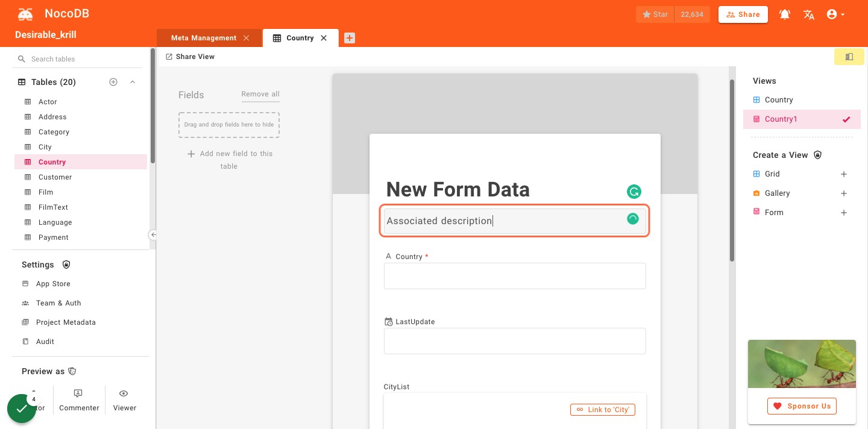Select the Country1 form view
Screen dimensions: 868x429
coord(802,119)
